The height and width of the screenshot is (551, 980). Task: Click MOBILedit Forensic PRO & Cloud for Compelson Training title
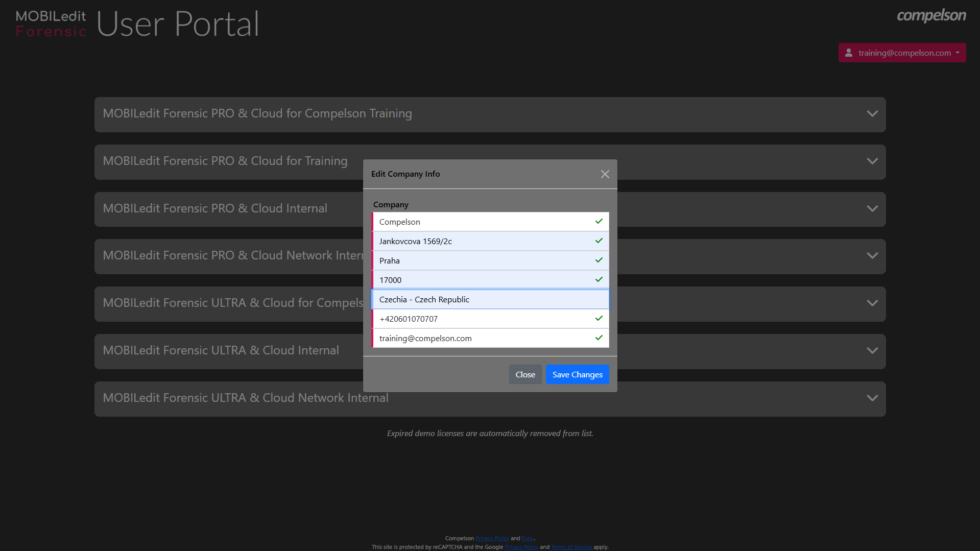(x=257, y=113)
